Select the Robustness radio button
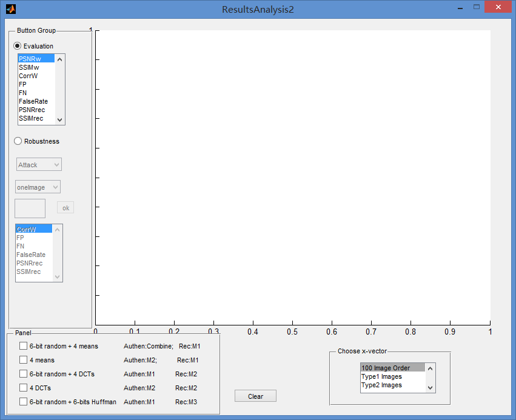Image resolution: width=516 pixels, height=420 pixels. tap(18, 141)
